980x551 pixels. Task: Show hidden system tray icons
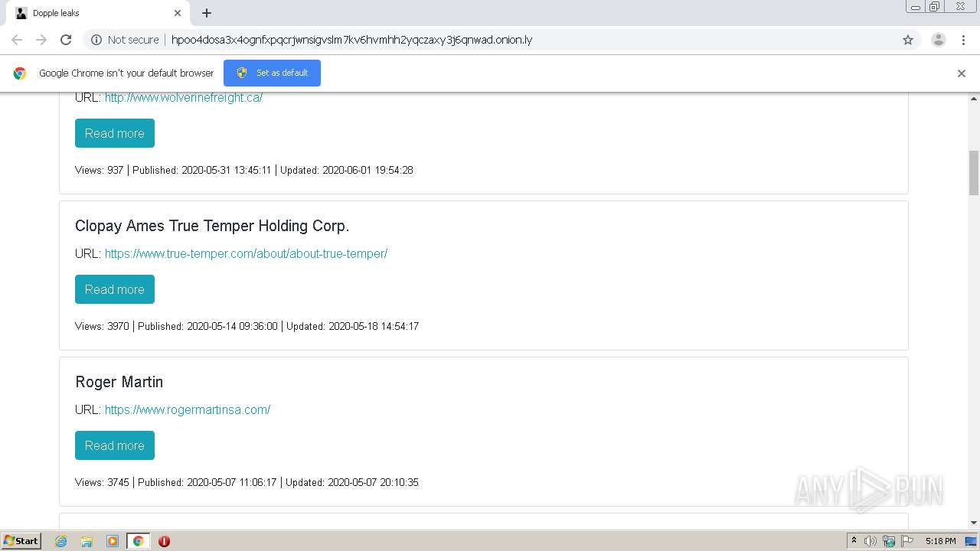854,541
